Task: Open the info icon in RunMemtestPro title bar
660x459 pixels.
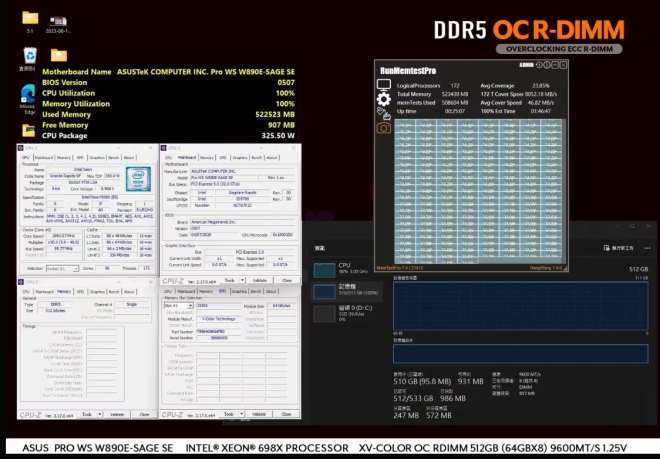Action: tap(547, 65)
